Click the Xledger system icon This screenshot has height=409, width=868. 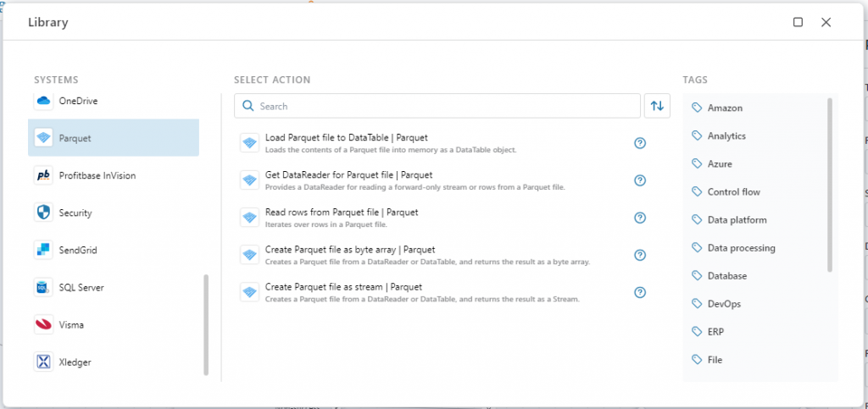(x=43, y=362)
